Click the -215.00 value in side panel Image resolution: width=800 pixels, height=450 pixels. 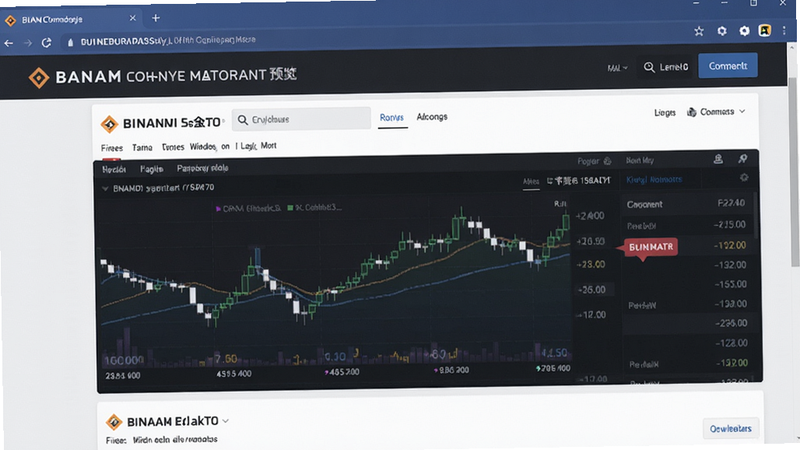pos(729,224)
